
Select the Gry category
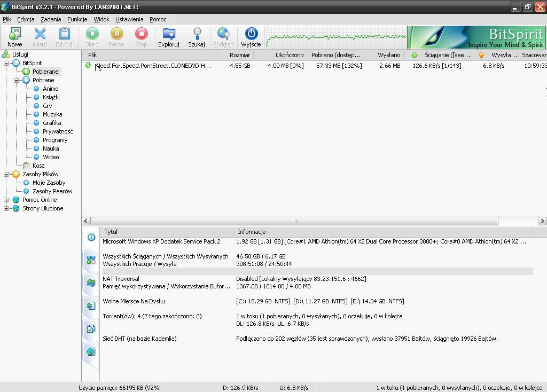coord(48,106)
